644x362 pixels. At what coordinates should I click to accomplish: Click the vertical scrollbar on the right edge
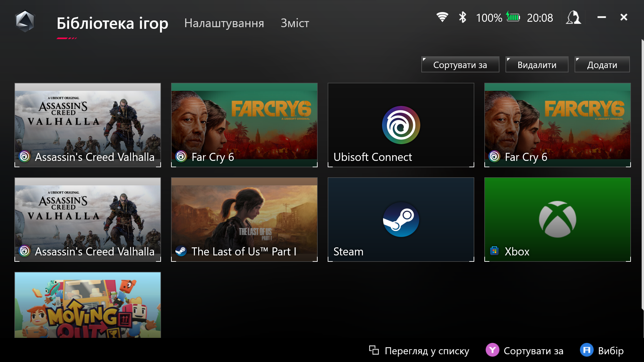click(x=642, y=174)
